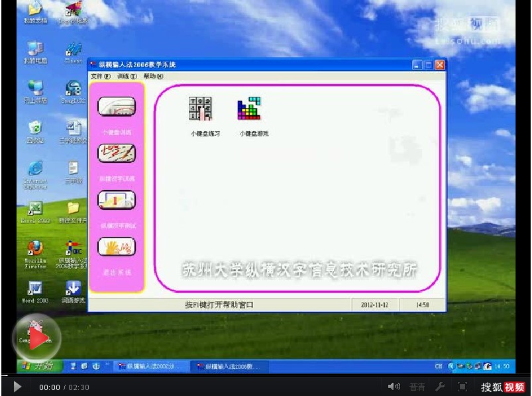Click the Excel 2003 desktop shortcut
Viewport: 532px width, 396px height.
coord(35,213)
